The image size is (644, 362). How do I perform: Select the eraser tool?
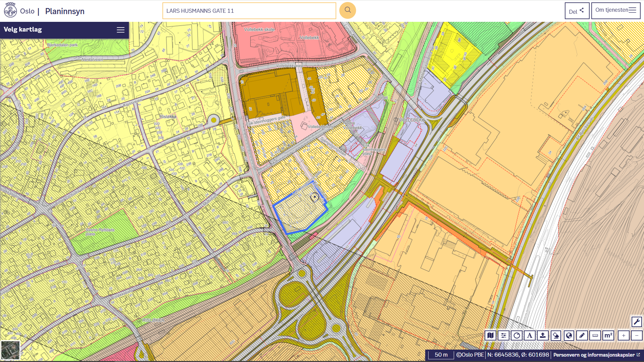(556, 335)
